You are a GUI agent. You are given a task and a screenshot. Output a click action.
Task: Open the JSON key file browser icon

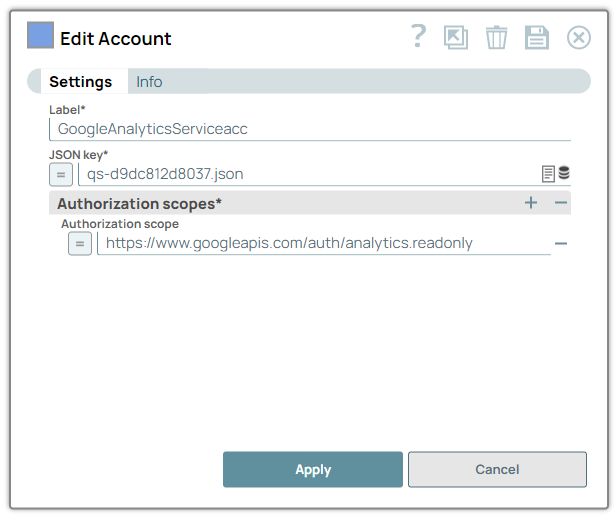click(548, 174)
